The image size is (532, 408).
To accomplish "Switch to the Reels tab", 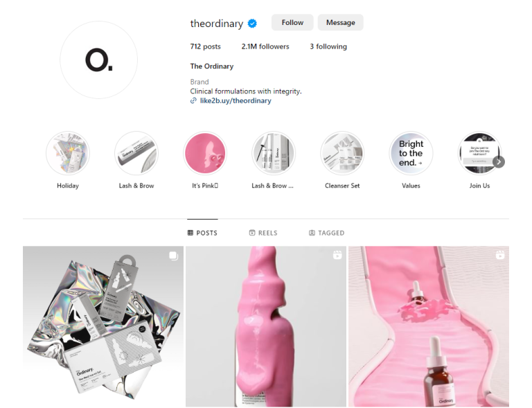I will pyautogui.click(x=263, y=233).
